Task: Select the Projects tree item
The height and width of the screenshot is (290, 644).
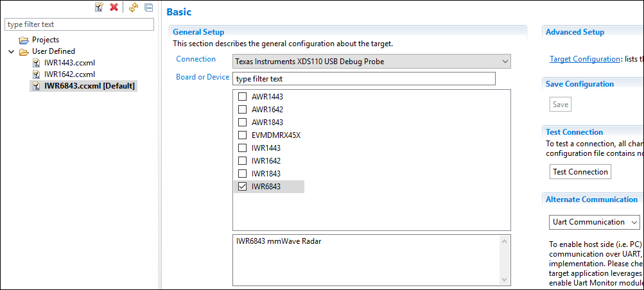Action: 46,40
